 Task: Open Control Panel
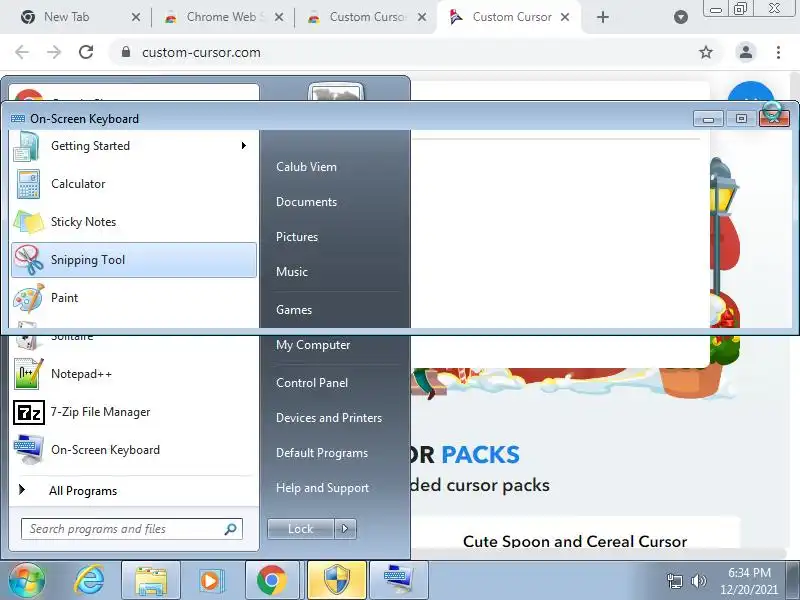312,383
